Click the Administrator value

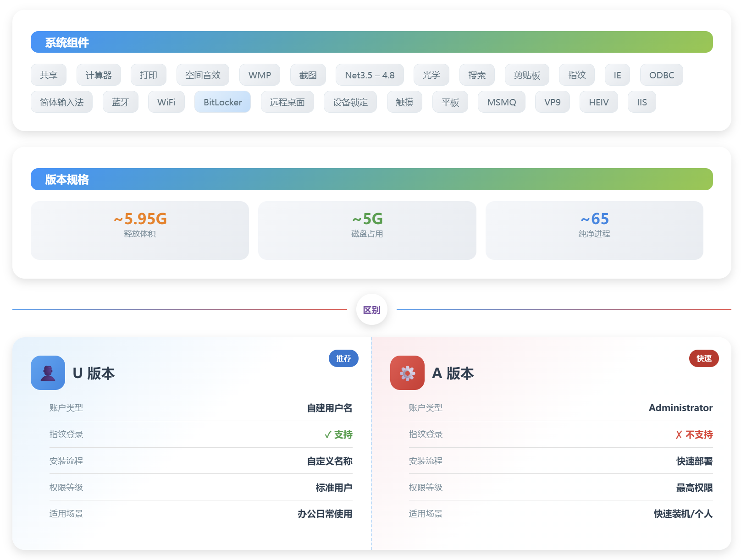681,408
